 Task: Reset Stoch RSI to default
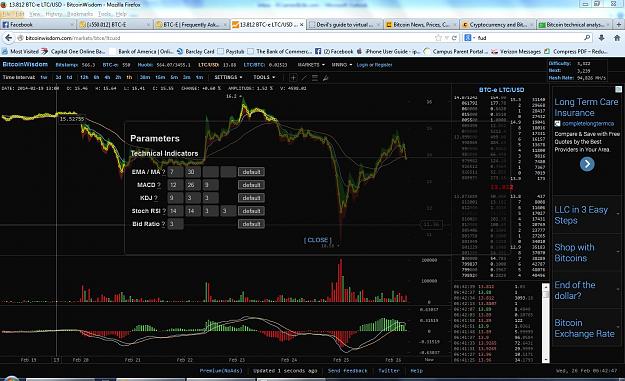pos(251,211)
